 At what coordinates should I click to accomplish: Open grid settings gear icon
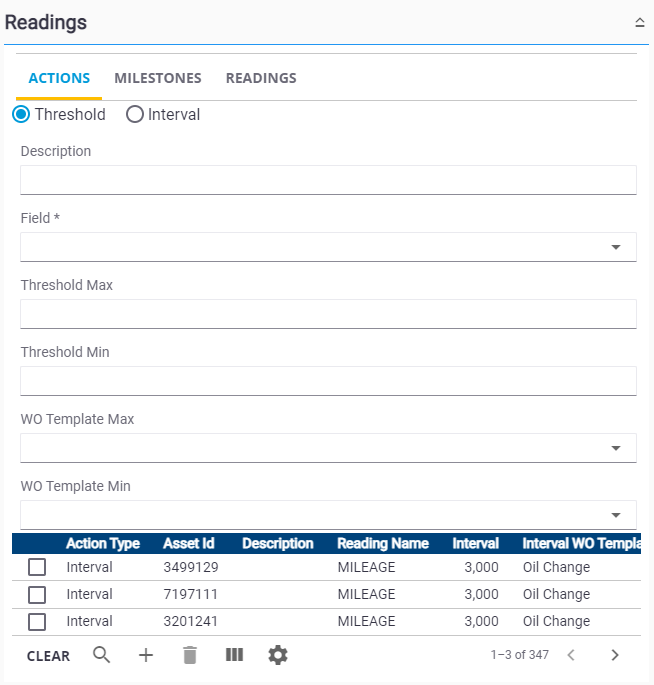click(278, 655)
